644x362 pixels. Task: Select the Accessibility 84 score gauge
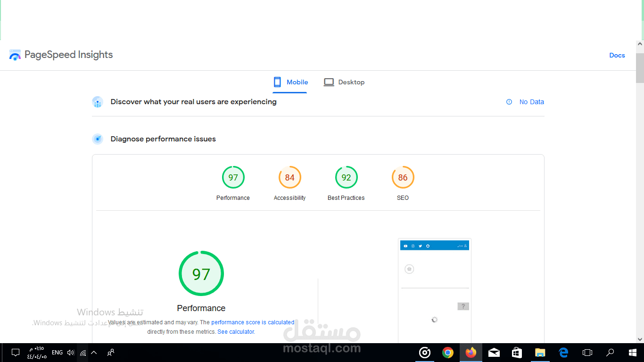point(290,177)
